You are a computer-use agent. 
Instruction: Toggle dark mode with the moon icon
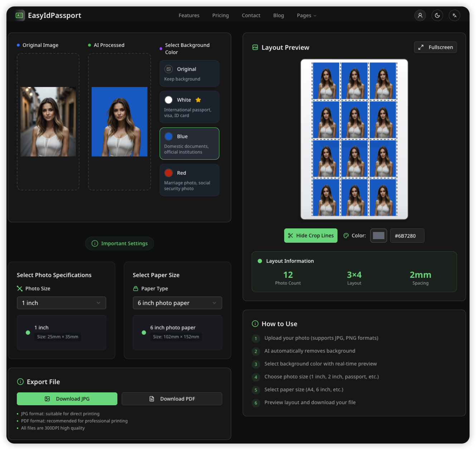tap(437, 15)
